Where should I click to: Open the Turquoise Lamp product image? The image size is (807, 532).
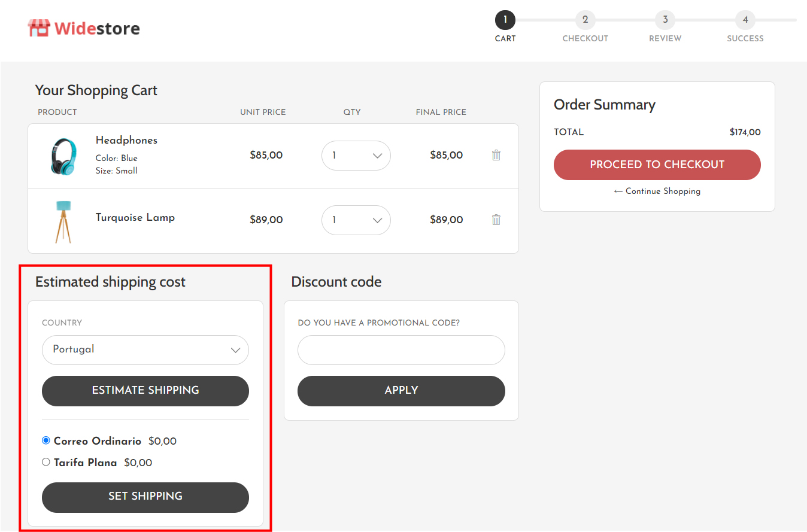[63, 221]
